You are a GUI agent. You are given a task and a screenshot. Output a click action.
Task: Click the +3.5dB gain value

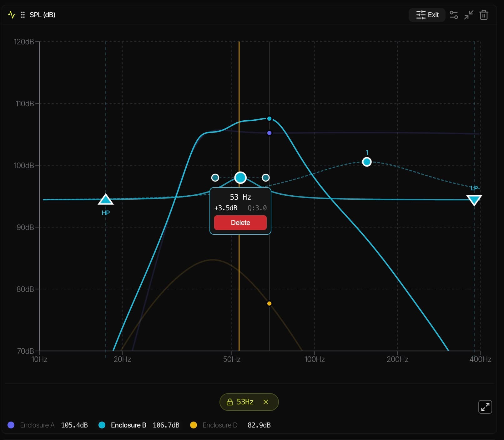225,208
